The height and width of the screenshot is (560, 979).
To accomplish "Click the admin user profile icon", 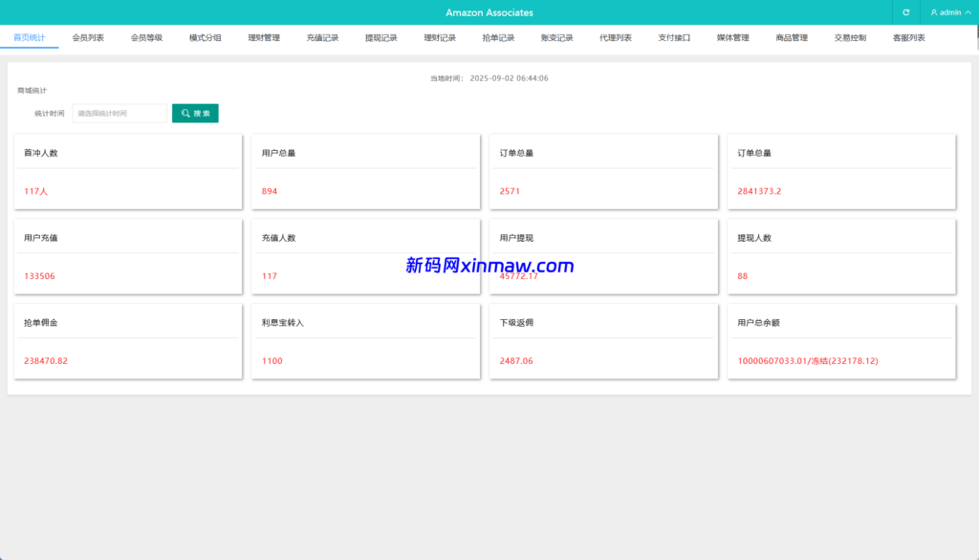I will pyautogui.click(x=935, y=12).
